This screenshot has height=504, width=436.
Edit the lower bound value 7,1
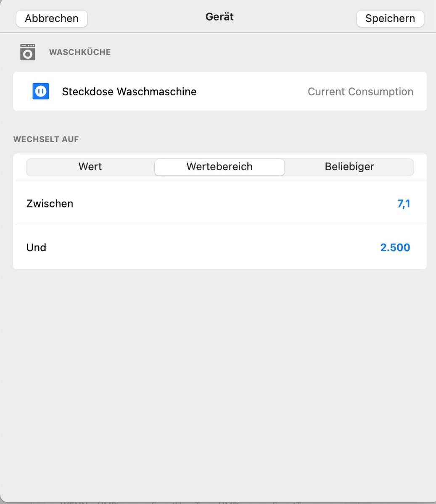click(x=404, y=204)
